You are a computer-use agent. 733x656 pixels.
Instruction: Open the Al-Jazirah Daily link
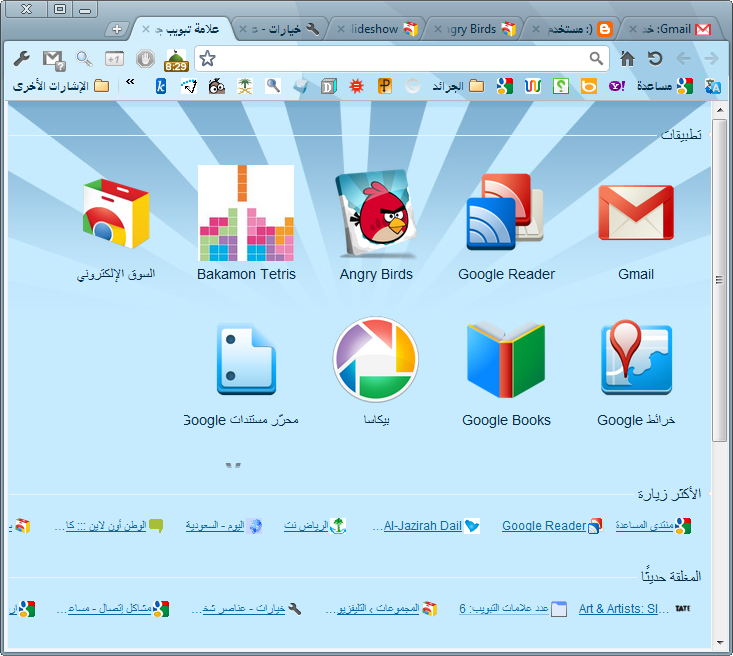[426, 526]
